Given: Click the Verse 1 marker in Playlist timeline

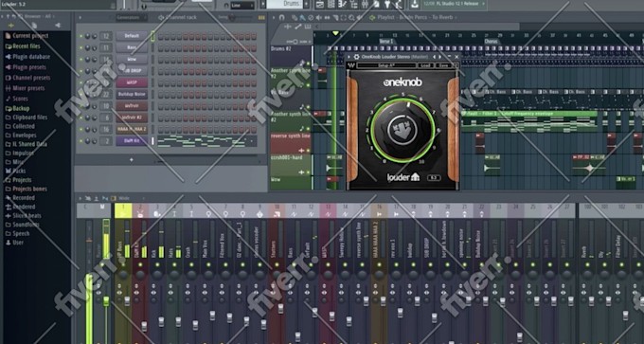Looking at the screenshot, I should (386, 42).
